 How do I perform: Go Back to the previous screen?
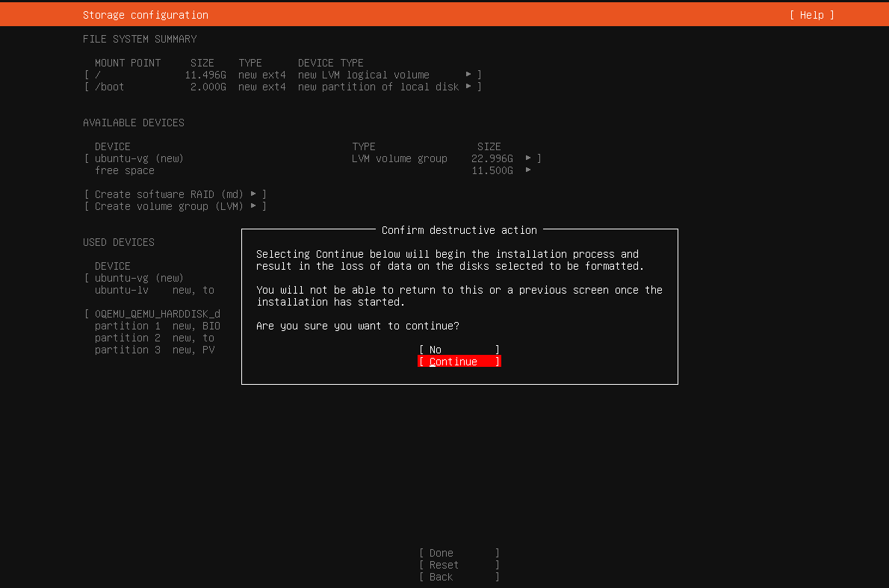tap(459, 577)
